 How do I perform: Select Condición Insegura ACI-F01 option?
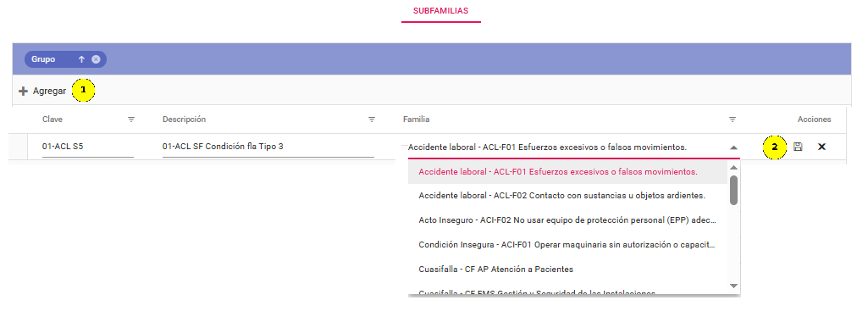tap(567, 244)
